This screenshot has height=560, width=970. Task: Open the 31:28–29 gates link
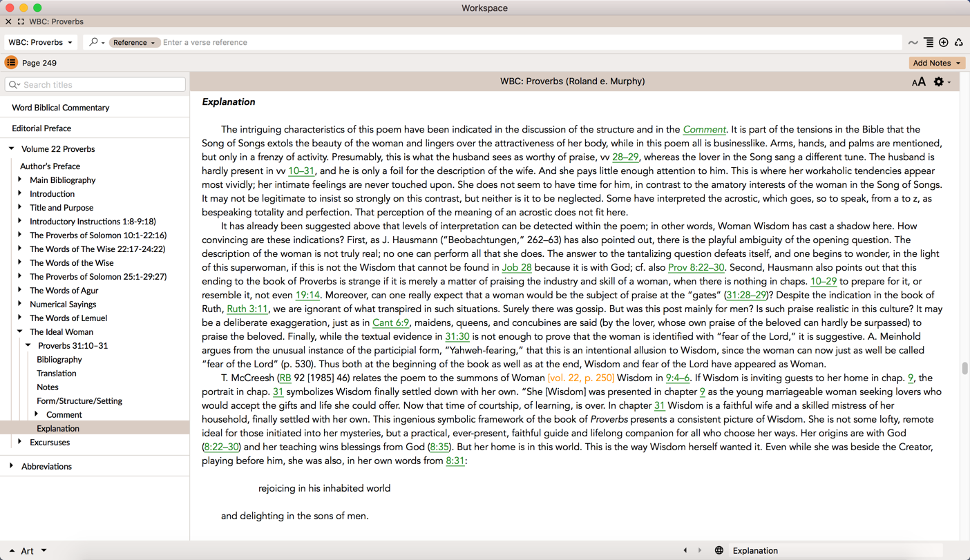point(746,295)
